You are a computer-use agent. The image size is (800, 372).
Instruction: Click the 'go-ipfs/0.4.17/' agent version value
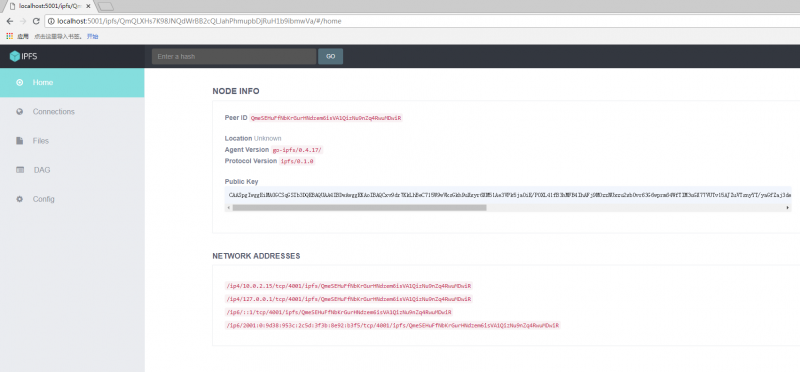(x=296, y=150)
